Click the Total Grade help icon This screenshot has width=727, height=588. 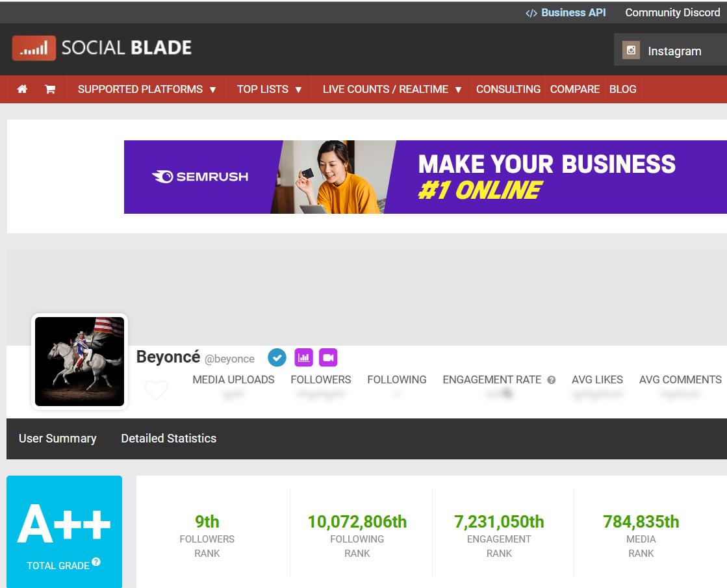(96, 561)
